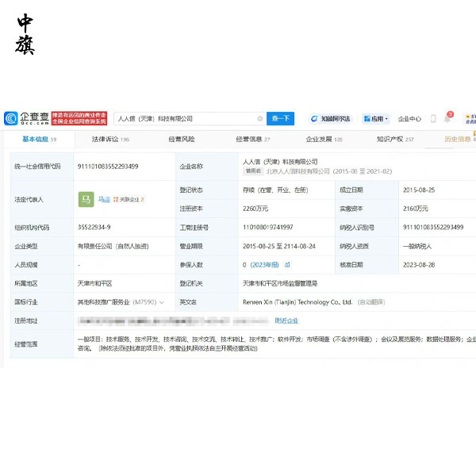
Task: Click the green 马 avatar of legal representative
Action: click(x=86, y=199)
